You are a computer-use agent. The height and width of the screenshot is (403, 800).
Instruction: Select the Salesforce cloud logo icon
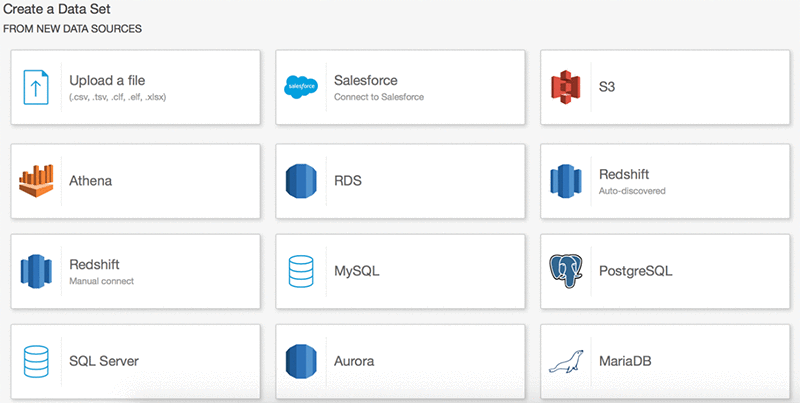click(301, 87)
